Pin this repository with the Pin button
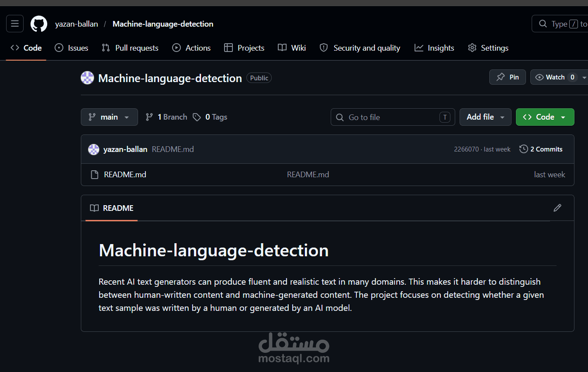This screenshot has height=372, width=588. [508, 77]
